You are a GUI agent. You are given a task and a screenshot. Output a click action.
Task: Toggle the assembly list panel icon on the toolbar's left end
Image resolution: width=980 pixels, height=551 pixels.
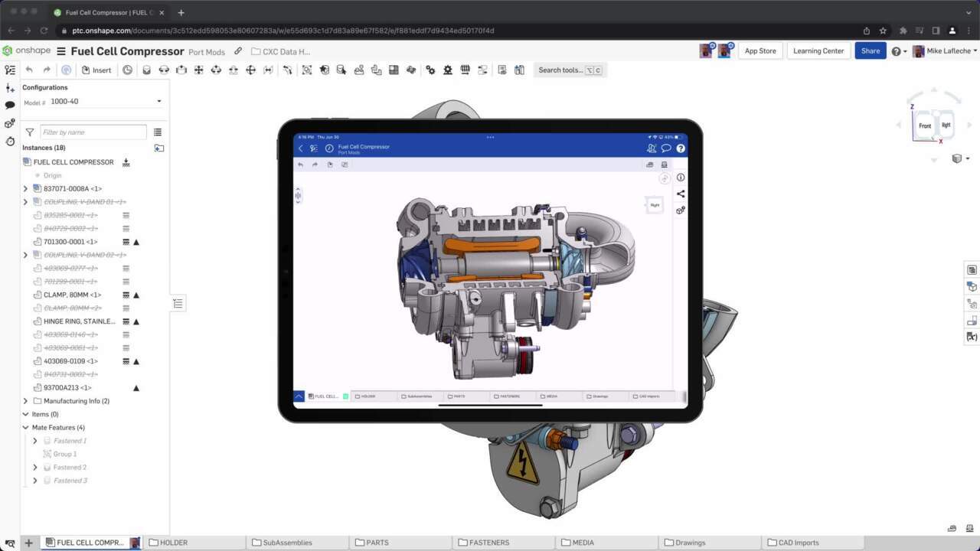(x=10, y=70)
